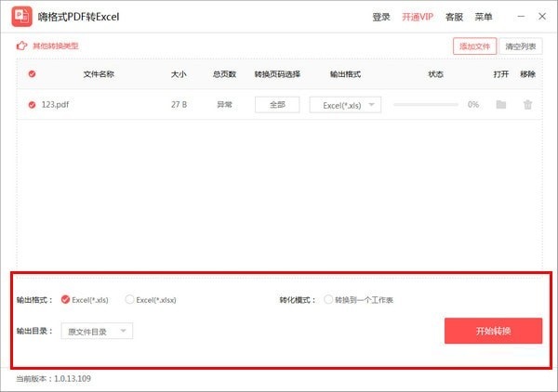Click the 转换页码选择 column header

click(x=277, y=74)
